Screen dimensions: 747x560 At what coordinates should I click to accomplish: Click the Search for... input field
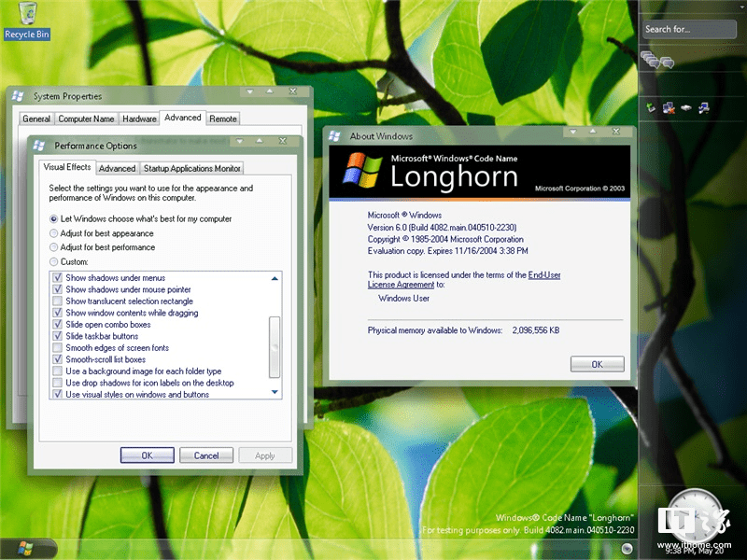(688, 29)
